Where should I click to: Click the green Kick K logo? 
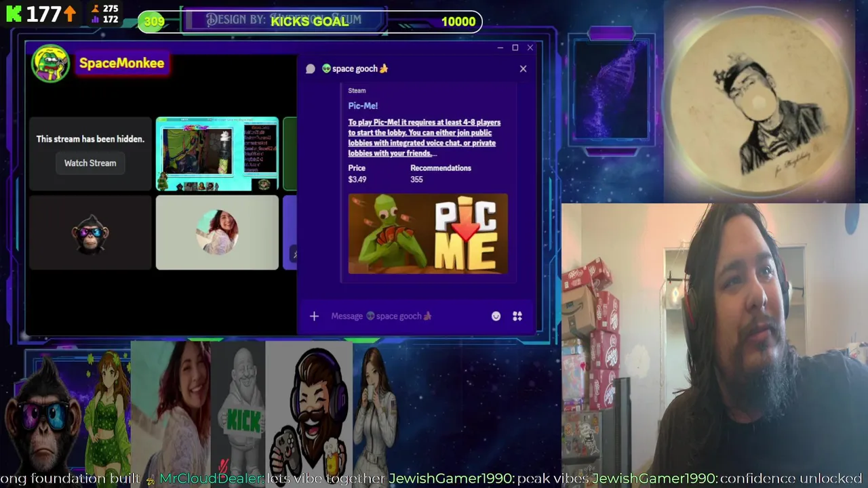click(x=14, y=13)
